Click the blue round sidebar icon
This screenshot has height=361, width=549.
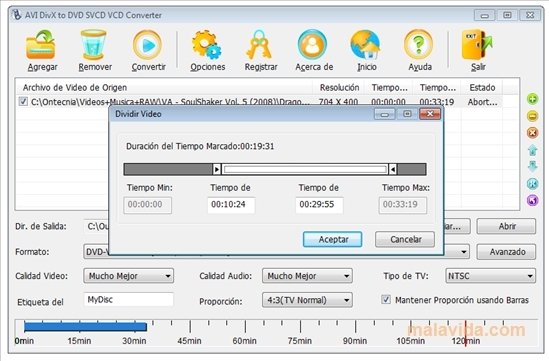(x=533, y=183)
